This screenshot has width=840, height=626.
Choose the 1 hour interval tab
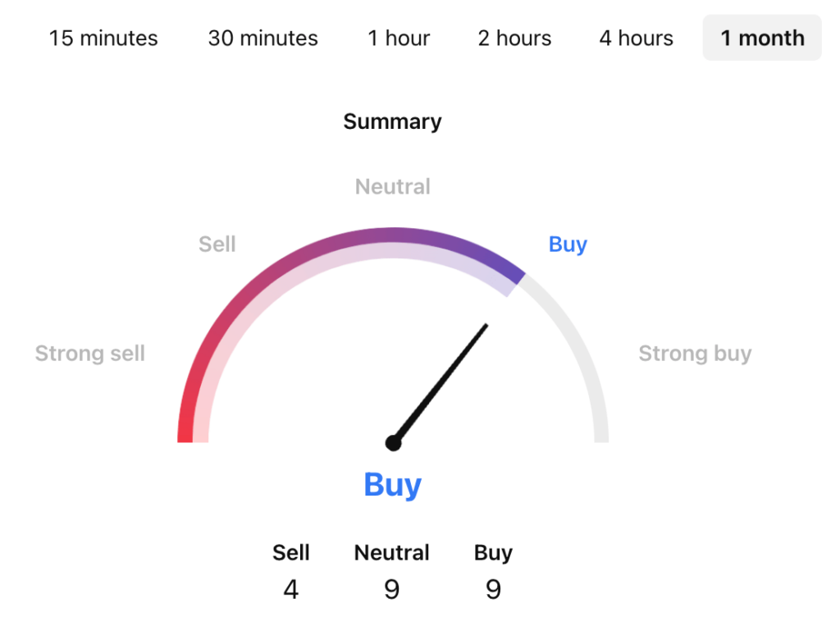tap(399, 38)
